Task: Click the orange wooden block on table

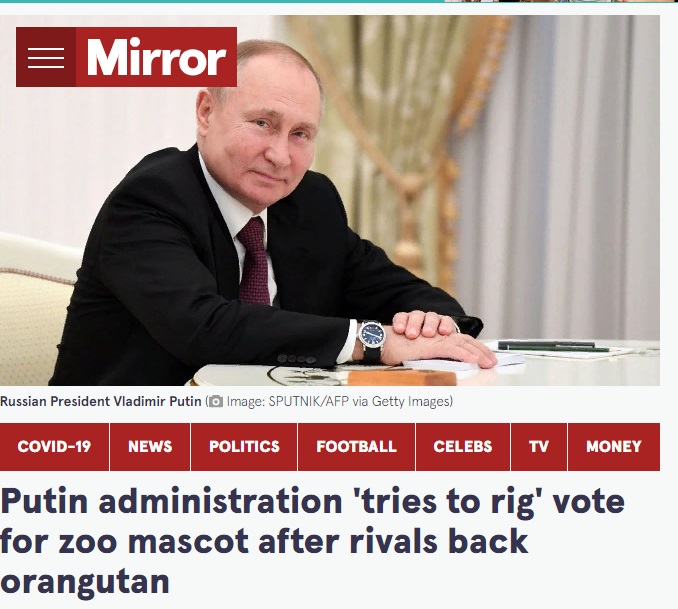Action: pos(402,377)
